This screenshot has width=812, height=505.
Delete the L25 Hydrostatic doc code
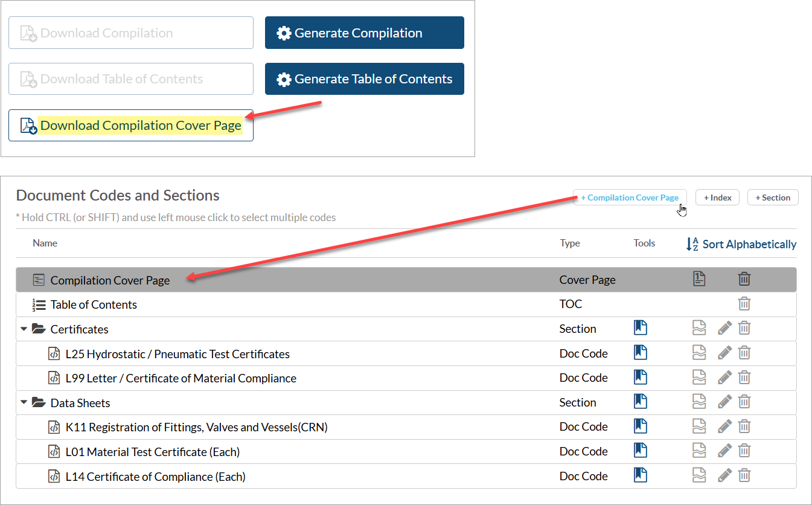click(x=744, y=352)
